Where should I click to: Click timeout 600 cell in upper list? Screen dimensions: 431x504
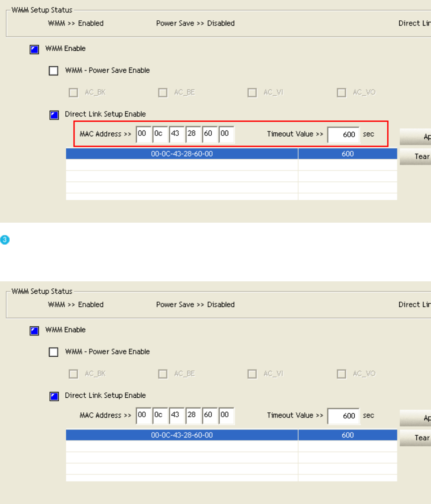click(348, 153)
